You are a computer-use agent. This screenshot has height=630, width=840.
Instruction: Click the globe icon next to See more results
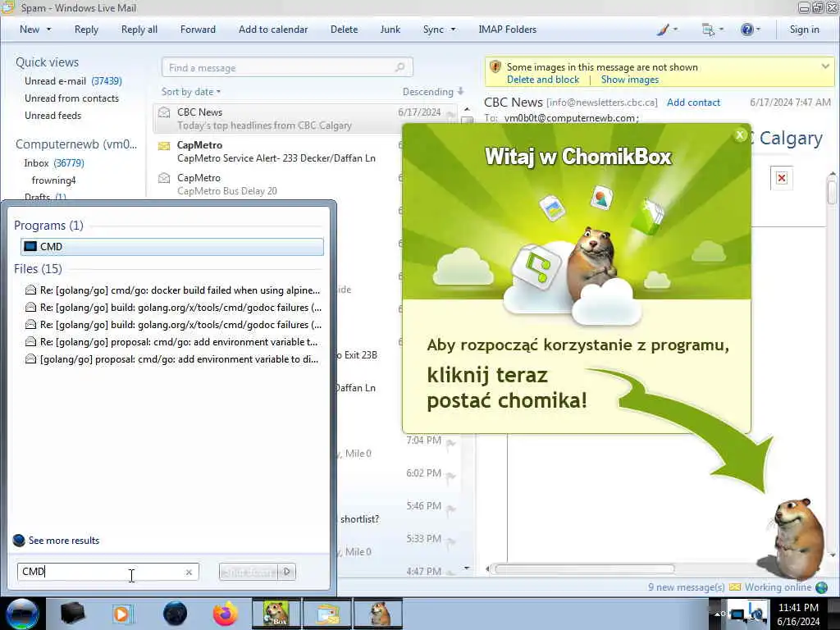tap(19, 541)
